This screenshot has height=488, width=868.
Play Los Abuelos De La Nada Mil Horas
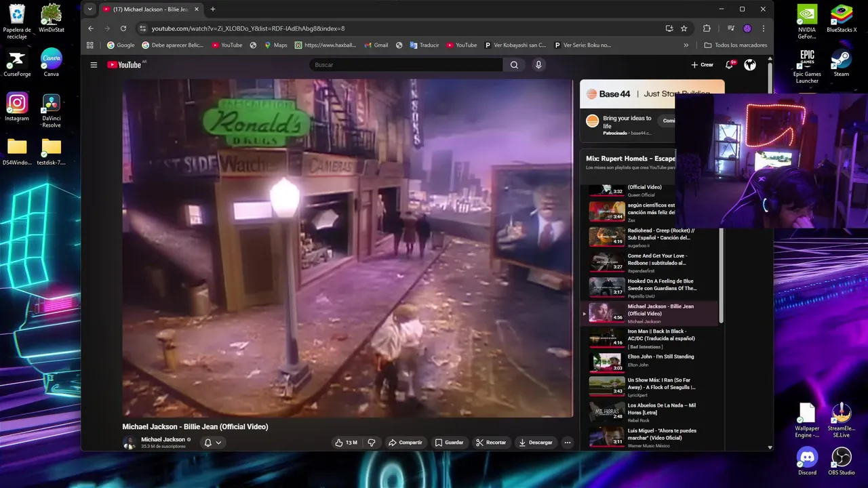coord(650,413)
